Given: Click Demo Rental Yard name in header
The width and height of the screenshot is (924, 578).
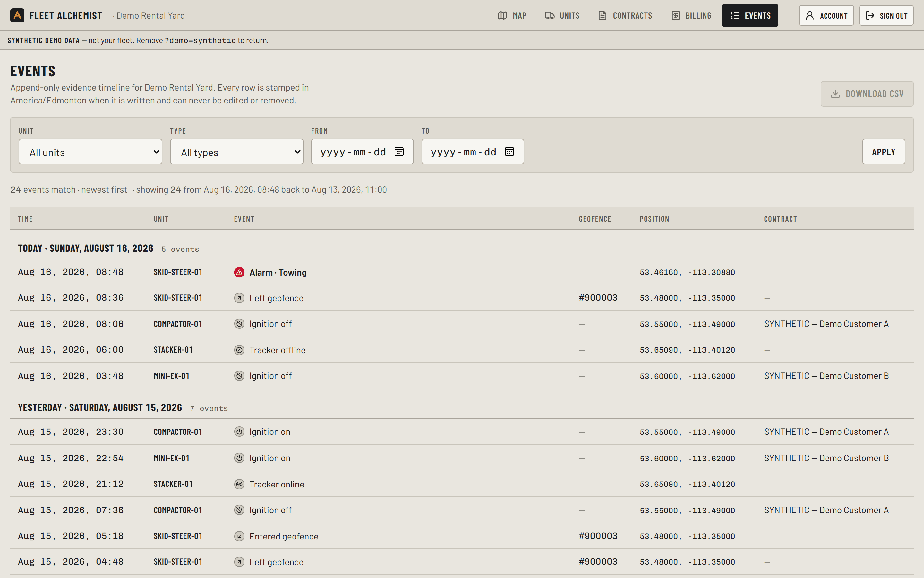Looking at the screenshot, I should coord(150,16).
